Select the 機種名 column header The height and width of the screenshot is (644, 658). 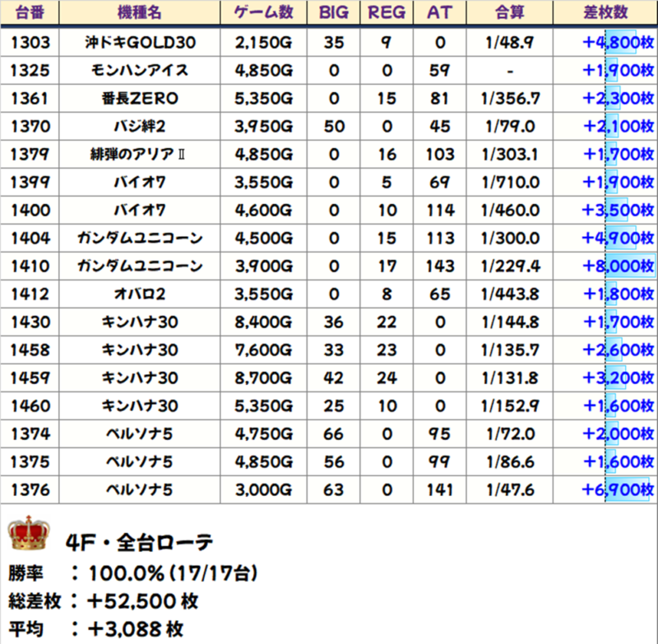(x=140, y=12)
